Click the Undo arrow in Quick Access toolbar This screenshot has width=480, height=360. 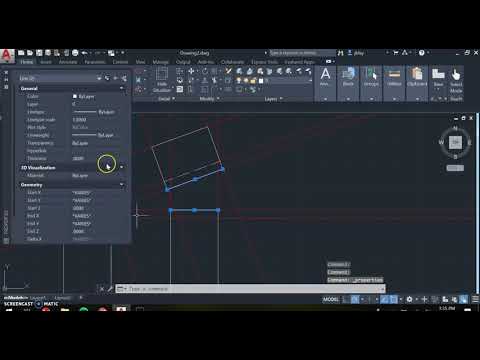84,53
